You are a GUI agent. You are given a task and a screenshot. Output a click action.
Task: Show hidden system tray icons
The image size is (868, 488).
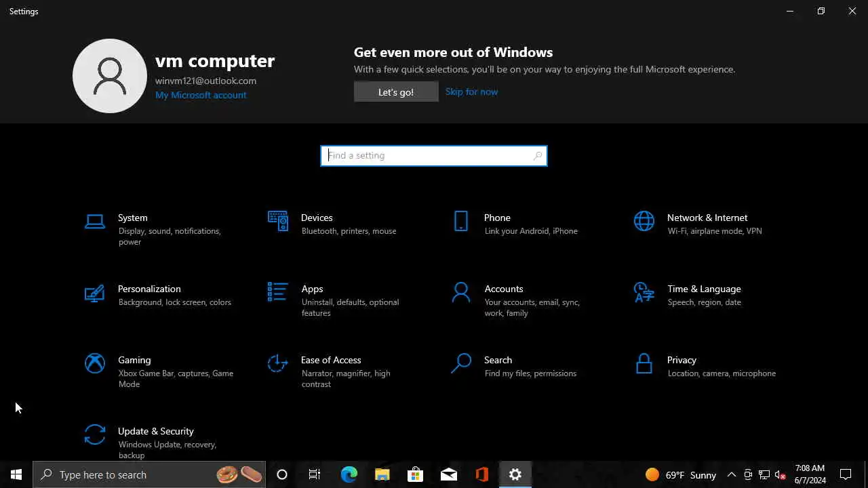pyautogui.click(x=731, y=474)
